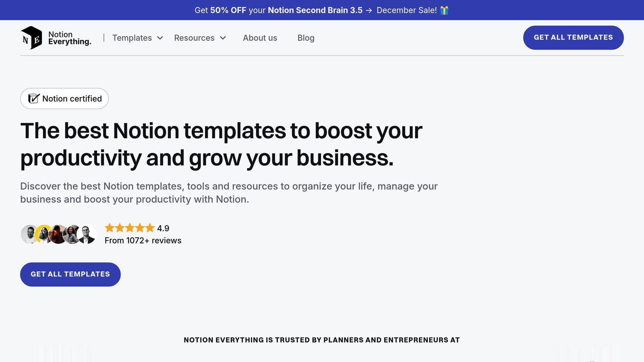Click the first reviewer avatar photo
This screenshot has width=644, height=362.
pyautogui.click(x=29, y=234)
